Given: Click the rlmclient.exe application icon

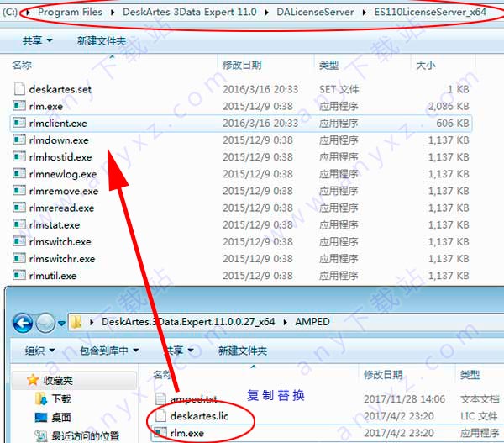Looking at the screenshot, I should [x=19, y=123].
